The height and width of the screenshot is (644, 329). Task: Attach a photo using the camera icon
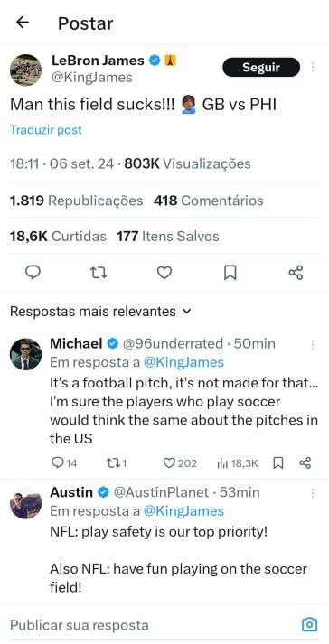click(x=309, y=624)
